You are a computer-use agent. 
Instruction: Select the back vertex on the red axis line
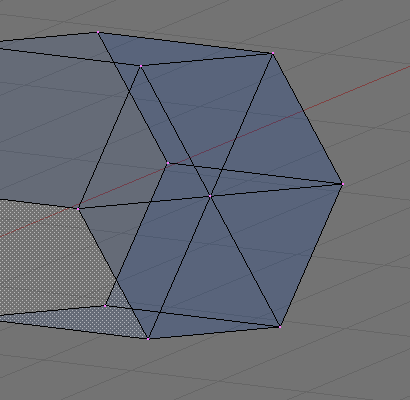pos(168,163)
